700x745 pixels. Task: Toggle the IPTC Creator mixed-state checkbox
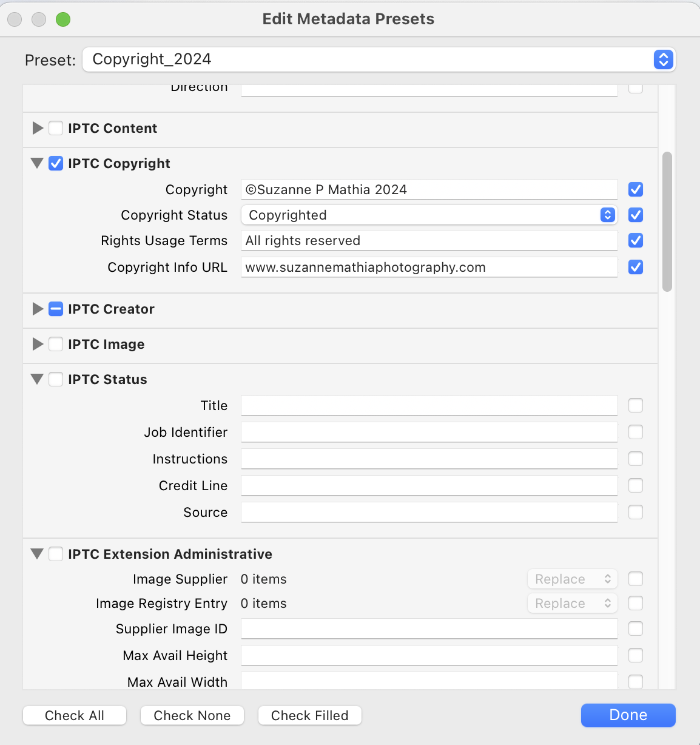pyautogui.click(x=56, y=309)
